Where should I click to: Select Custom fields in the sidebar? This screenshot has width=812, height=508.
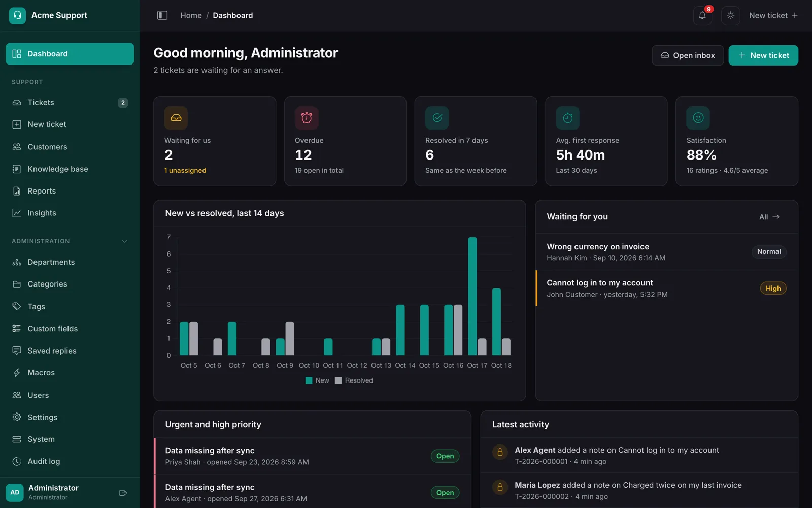click(70, 329)
